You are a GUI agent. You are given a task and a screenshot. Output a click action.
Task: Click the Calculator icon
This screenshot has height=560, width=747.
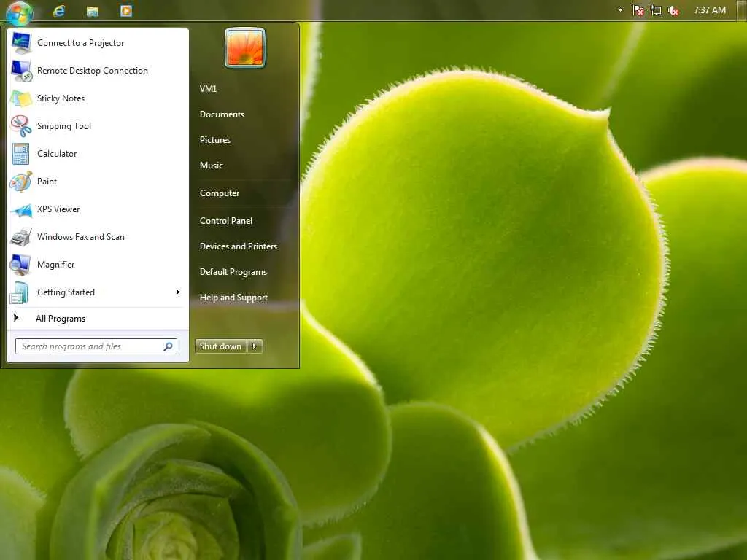21,154
